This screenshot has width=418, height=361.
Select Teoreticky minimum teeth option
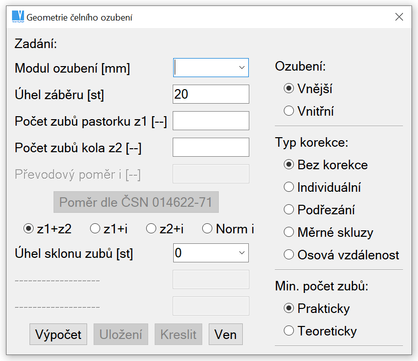point(320,331)
